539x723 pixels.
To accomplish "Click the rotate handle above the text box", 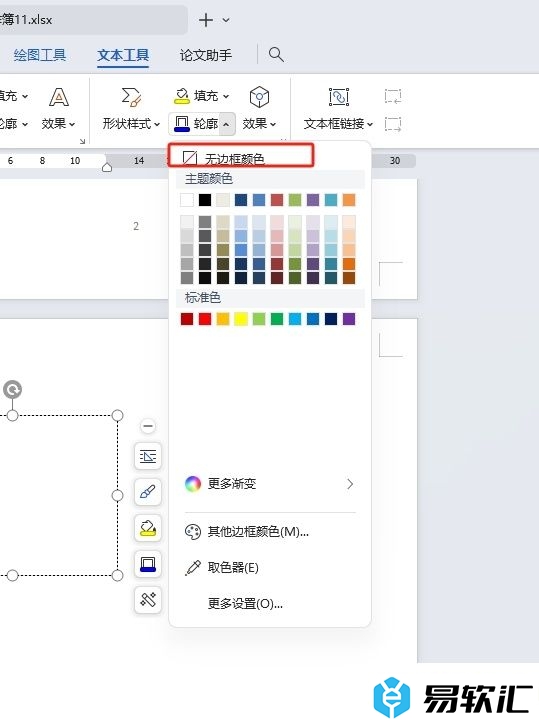I will coord(12,390).
